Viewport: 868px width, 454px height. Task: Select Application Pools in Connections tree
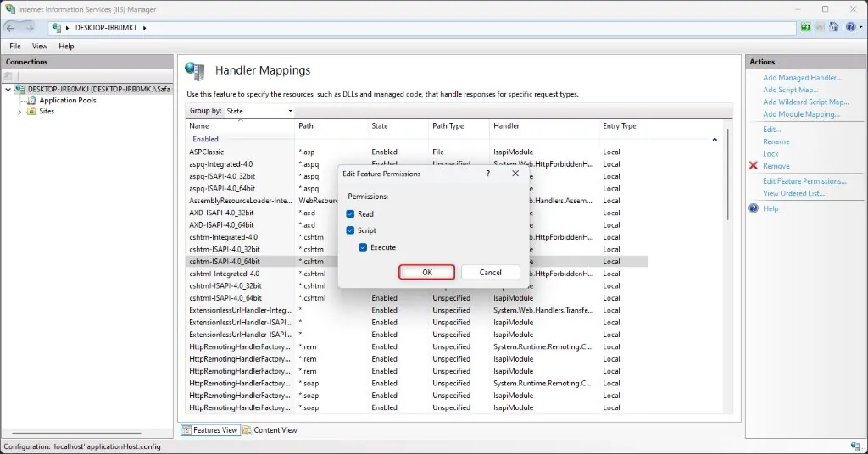68,100
